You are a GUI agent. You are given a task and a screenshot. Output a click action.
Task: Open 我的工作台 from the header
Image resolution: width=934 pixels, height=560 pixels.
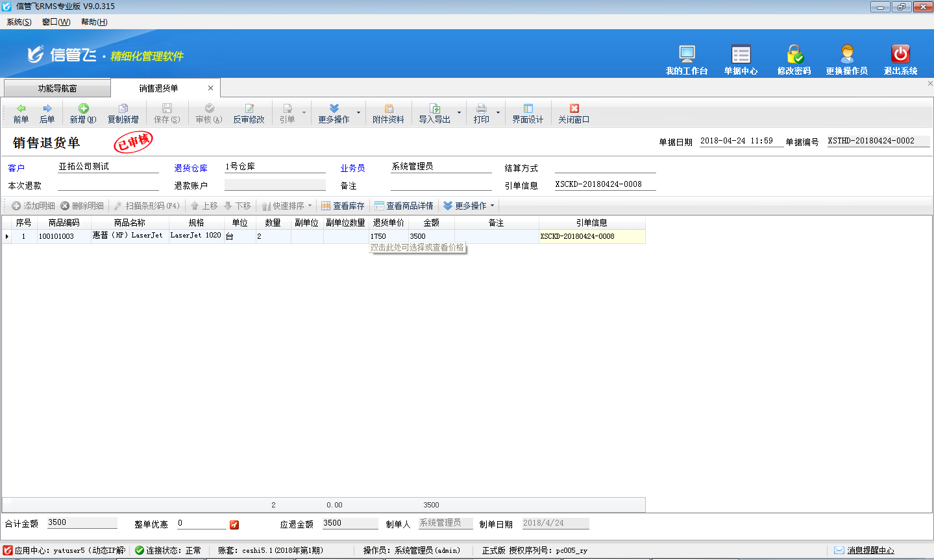pyautogui.click(x=686, y=55)
